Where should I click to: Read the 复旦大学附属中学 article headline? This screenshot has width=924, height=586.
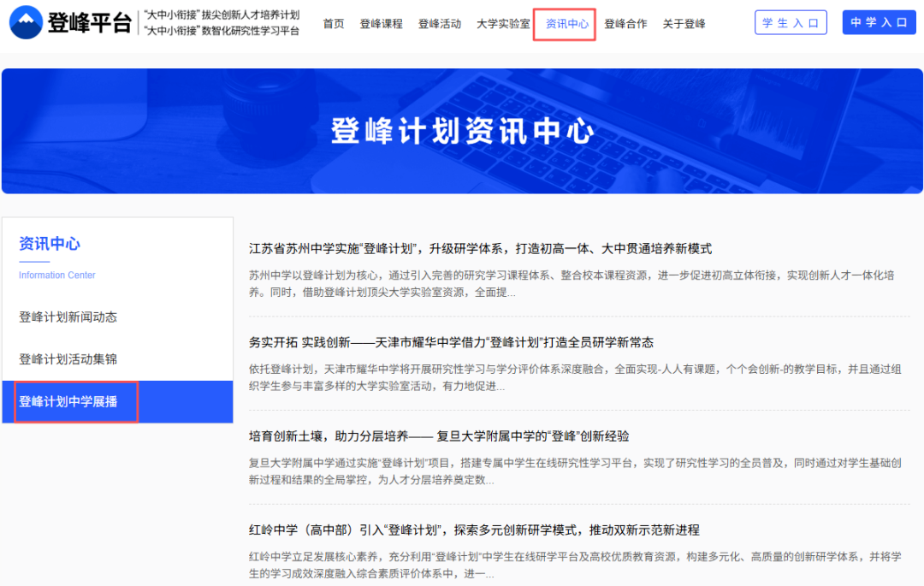point(439,435)
